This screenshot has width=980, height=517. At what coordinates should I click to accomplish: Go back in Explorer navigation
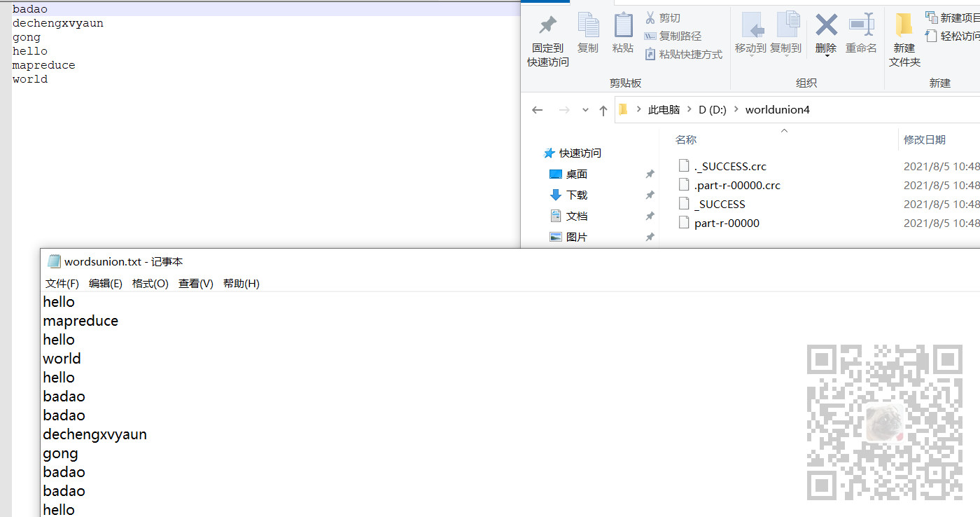click(538, 110)
